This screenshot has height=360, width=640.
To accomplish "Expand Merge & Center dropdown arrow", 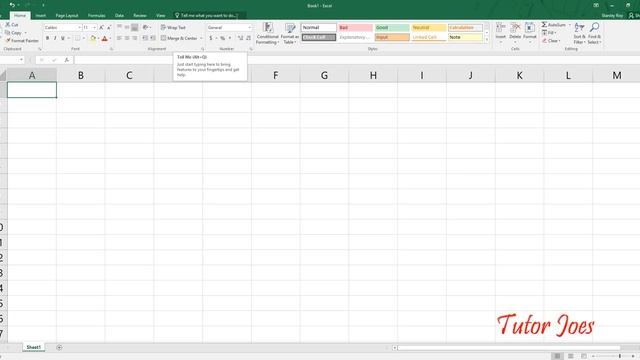I will pos(201,38).
